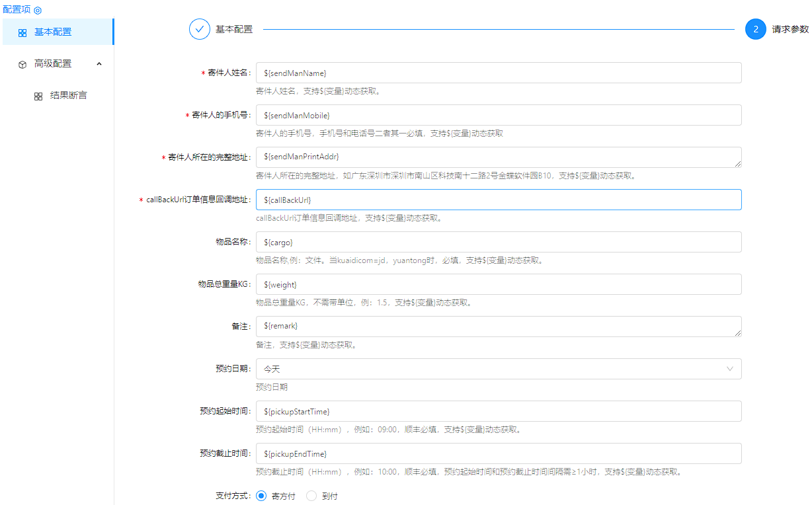Click the checkmark circle for step 基本配置

[x=200, y=29]
